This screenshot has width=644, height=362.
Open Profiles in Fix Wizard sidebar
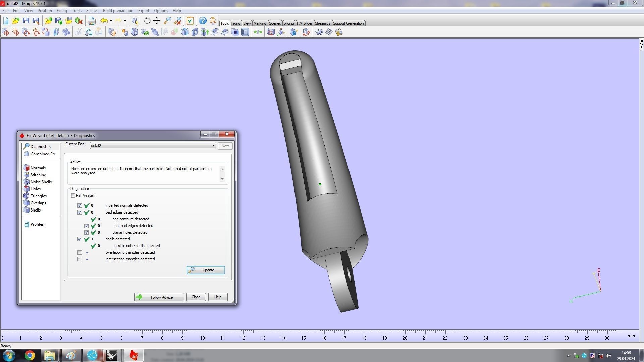pyautogui.click(x=37, y=224)
